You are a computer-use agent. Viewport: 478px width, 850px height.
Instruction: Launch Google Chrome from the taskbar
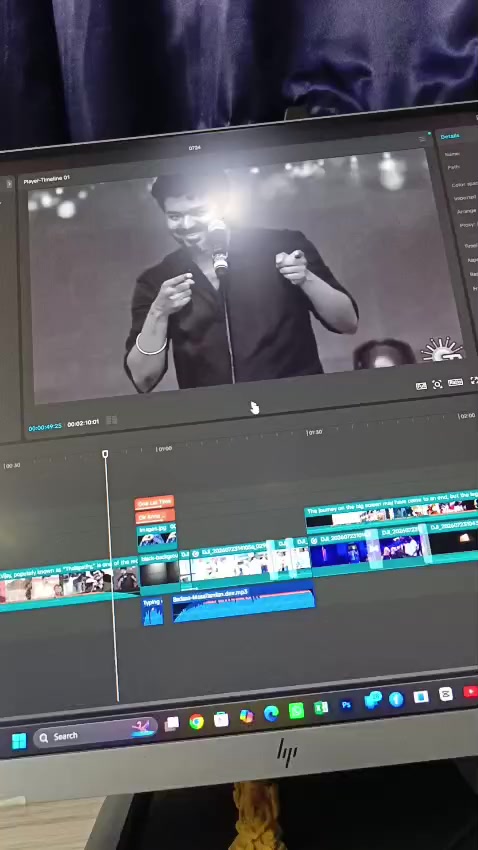196,721
